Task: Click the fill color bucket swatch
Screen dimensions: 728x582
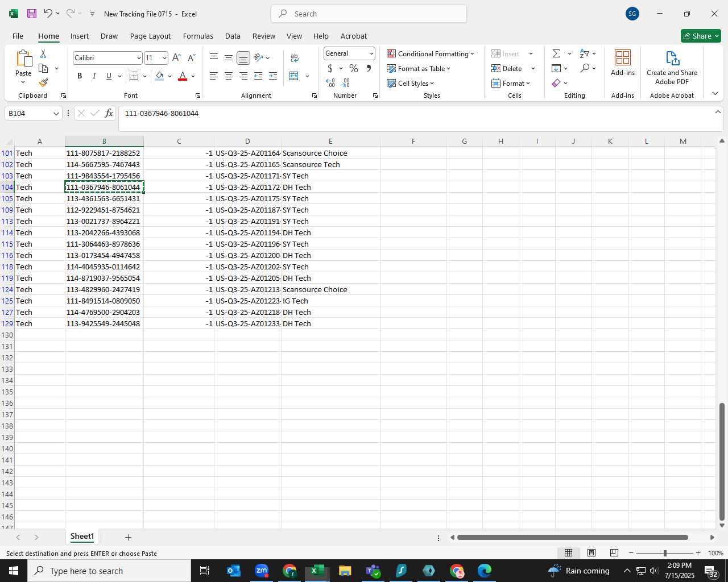Action: pyautogui.click(x=159, y=76)
